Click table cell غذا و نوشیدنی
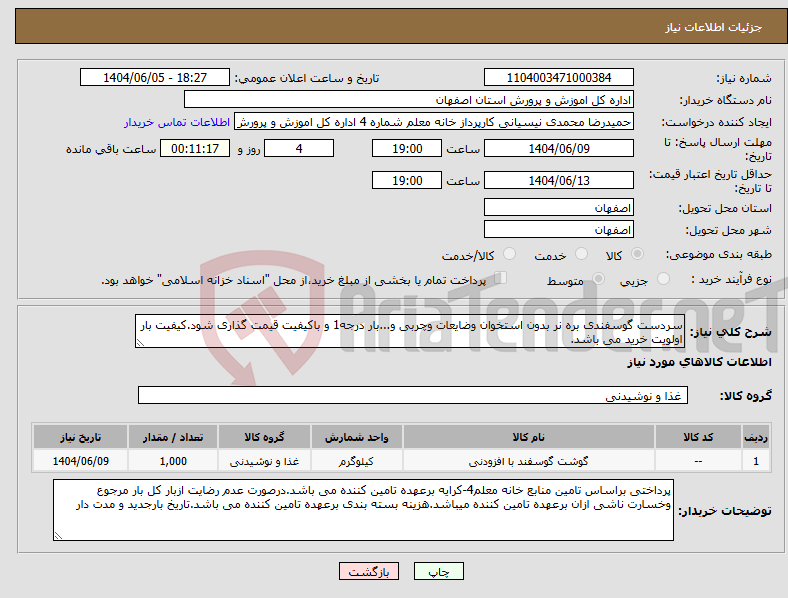This screenshot has height=598, width=788. pyautogui.click(x=264, y=461)
